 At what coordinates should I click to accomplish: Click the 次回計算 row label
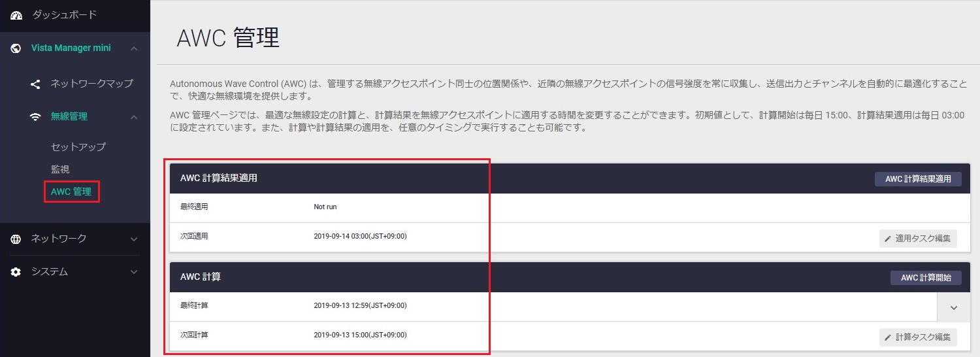(194, 335)
